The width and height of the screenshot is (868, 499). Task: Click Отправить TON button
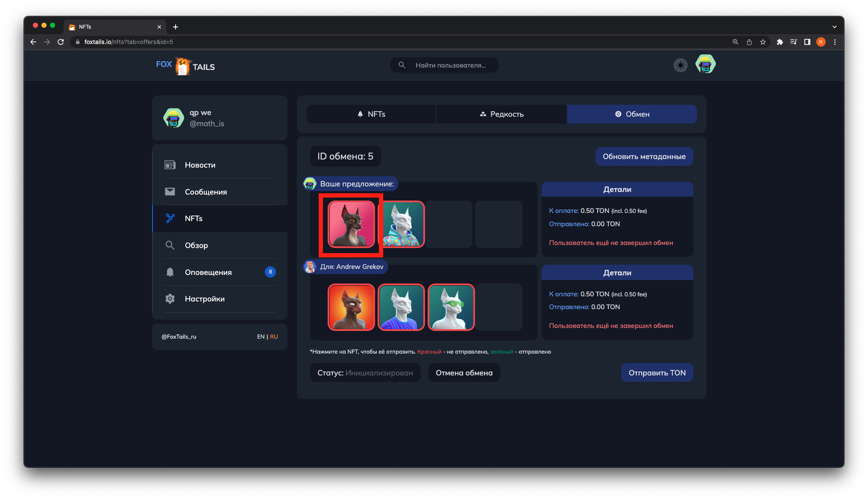[657, 373]
